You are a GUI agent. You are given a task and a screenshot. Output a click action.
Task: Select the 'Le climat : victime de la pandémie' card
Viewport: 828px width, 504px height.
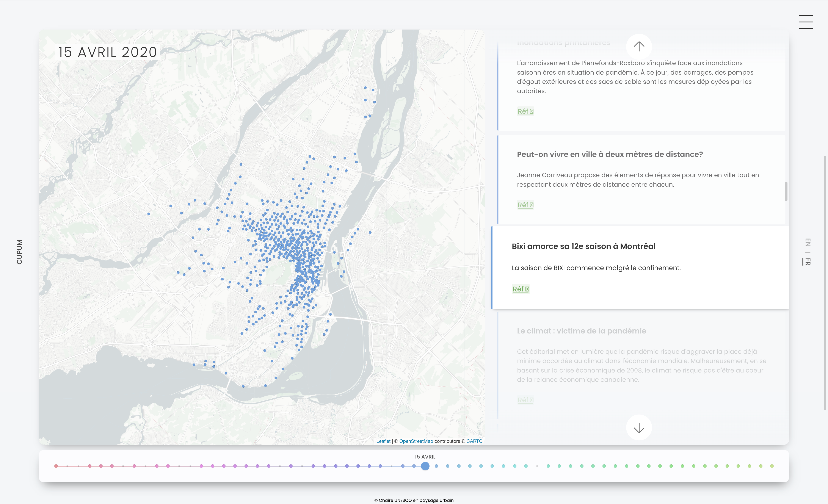[581, 331]
